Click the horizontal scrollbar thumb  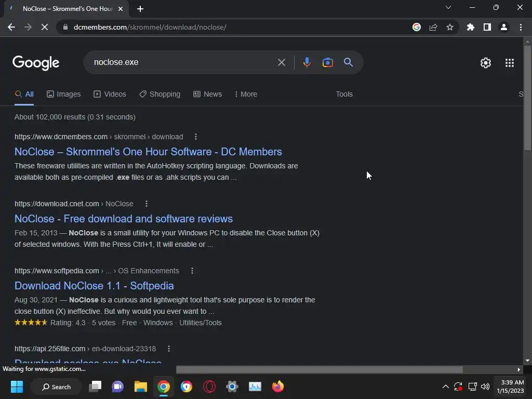[320, 369]
